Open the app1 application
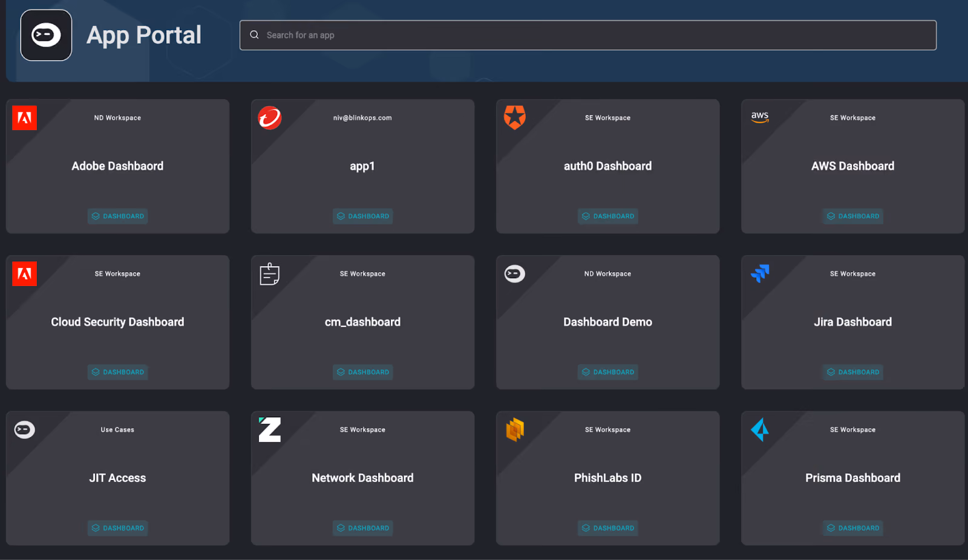The image size is (968, 560). (362, 166)
